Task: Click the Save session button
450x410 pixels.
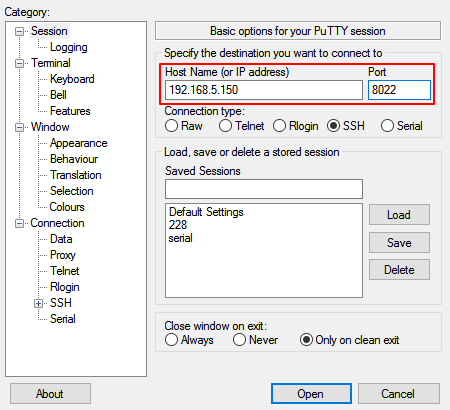Action: click(399, 243)
